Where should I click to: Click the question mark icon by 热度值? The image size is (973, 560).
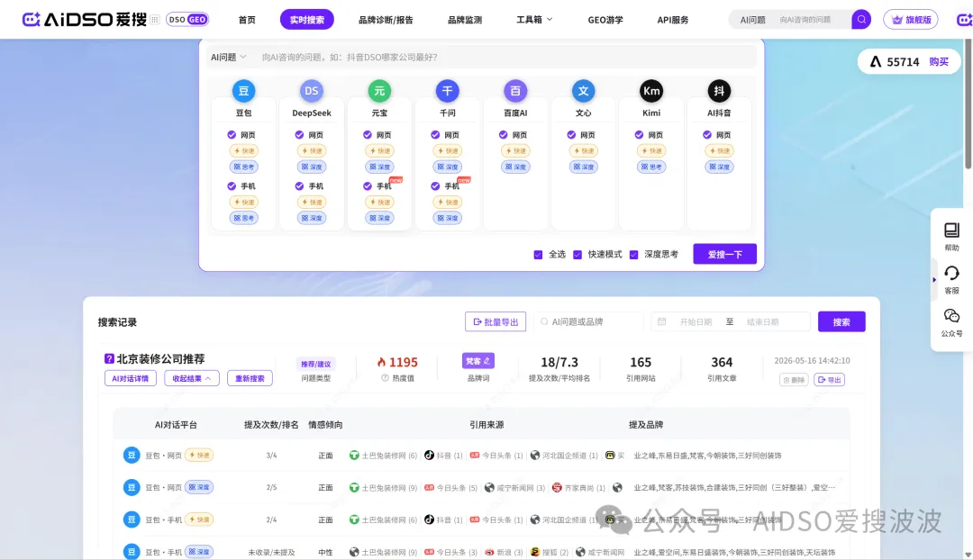(385, 377)
